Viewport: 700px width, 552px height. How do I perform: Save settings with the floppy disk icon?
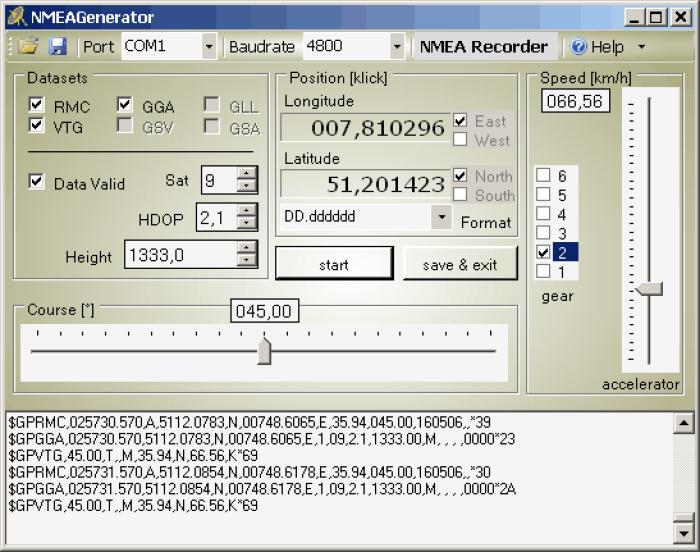[x=58, y=46]
